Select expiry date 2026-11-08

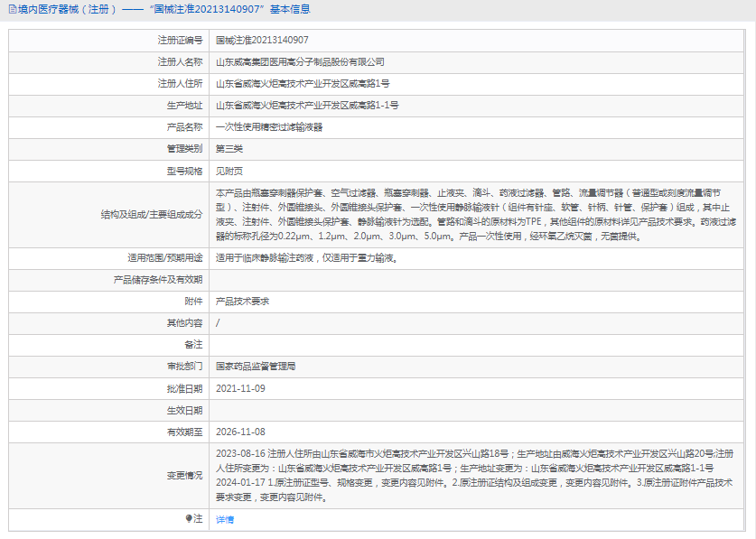coord(240,432)
